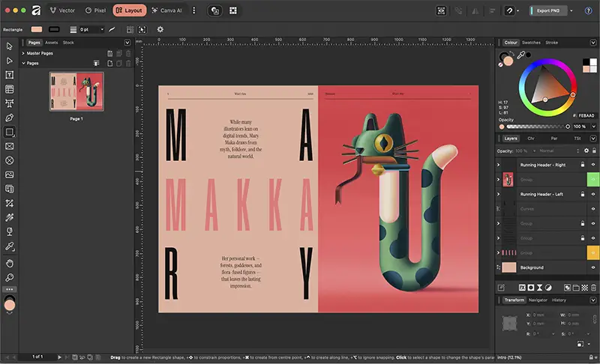600x364 pixels.
Task: Select the Colour Picker eyedropper tool in toolbar
Action: coord(10,246)
